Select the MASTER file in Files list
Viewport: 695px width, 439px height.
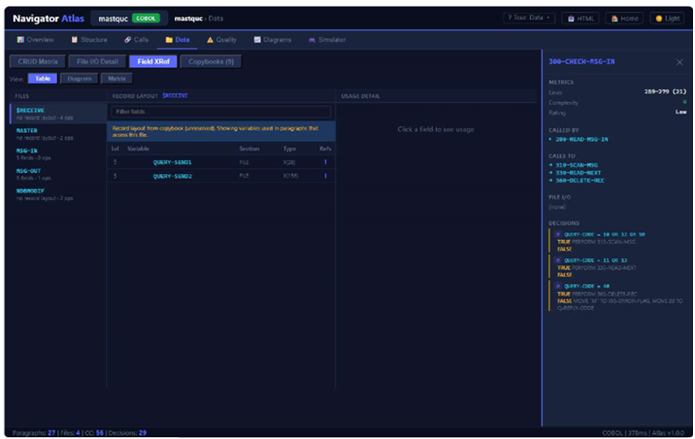(x=59, y=134)
